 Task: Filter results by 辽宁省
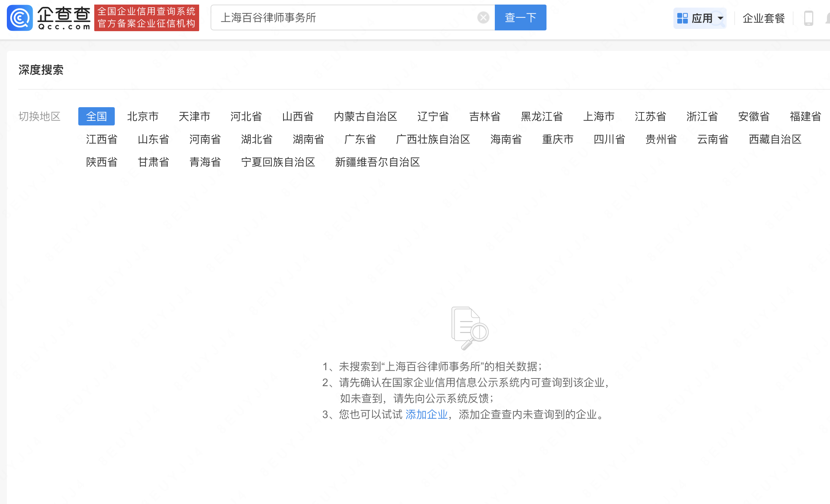coord(433,116)
